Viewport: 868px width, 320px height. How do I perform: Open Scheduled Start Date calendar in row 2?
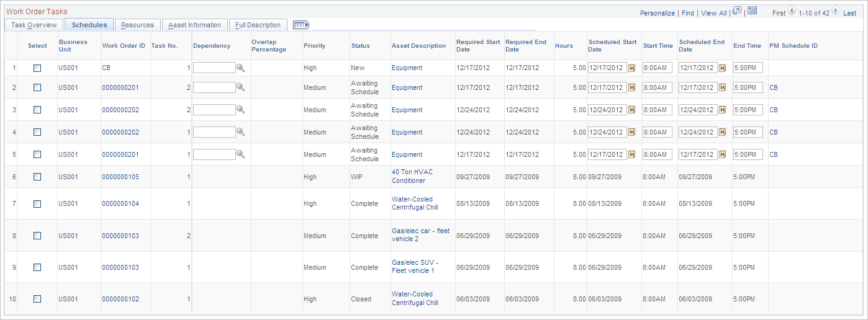pos(632,88)
